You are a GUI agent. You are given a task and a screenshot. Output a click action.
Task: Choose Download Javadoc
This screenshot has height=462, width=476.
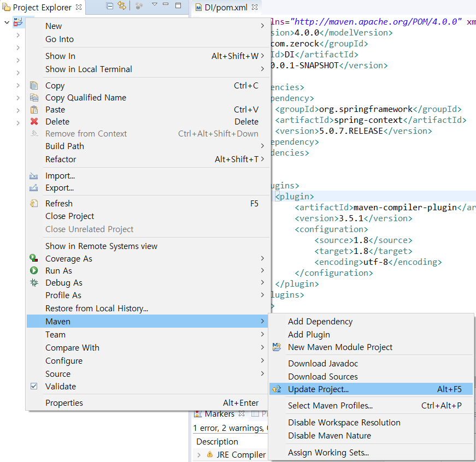(x=371, y=363)
